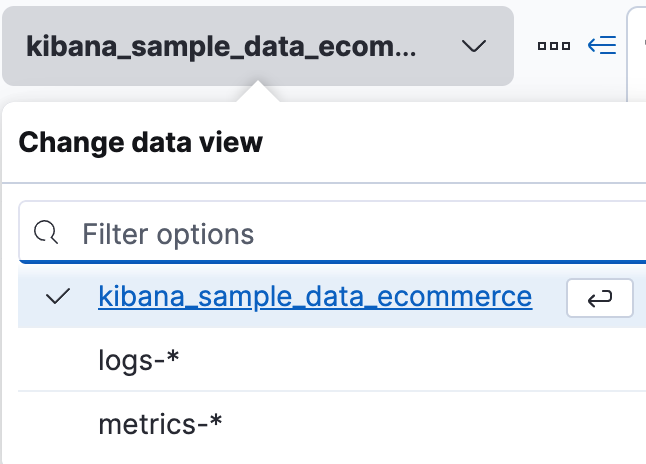Click the downward chevron on the data view picker
This screenshot has width=646, height=464.
click(x=474, y=46)
